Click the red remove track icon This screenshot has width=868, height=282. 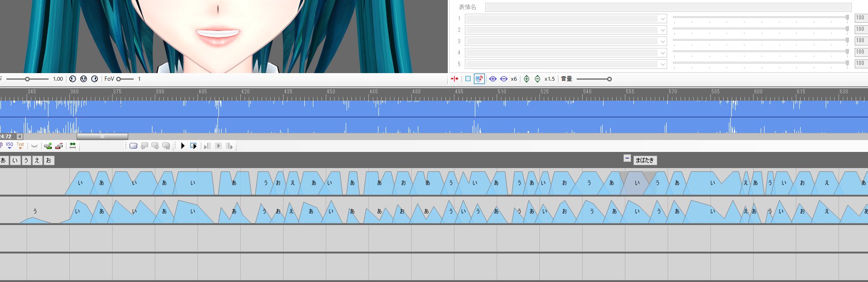click(x=59, y=146)
